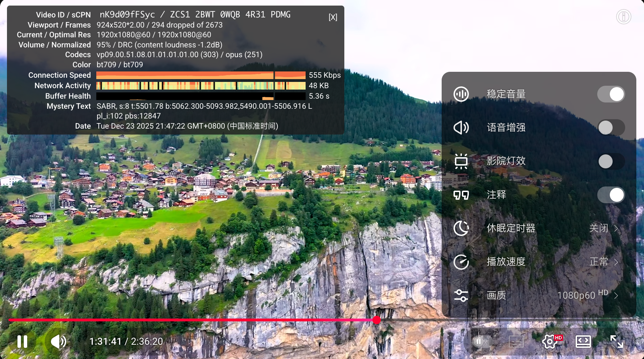Viewport: 644px width, 359px height.
Task: Pause the video playback
Action: 22,342
